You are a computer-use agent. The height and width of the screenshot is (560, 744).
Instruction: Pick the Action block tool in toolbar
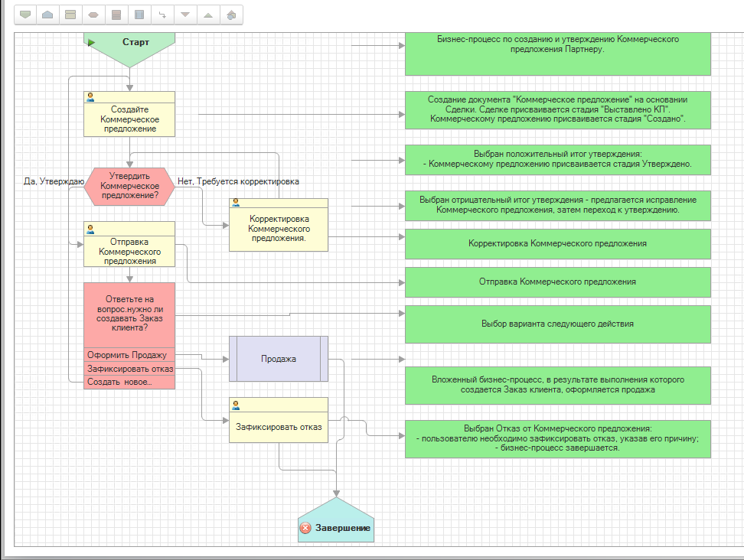[70, 15]
